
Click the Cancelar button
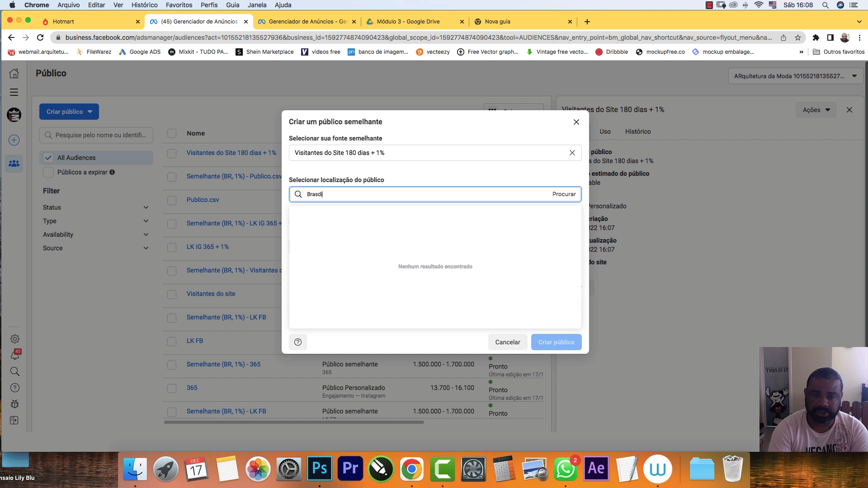508,342
